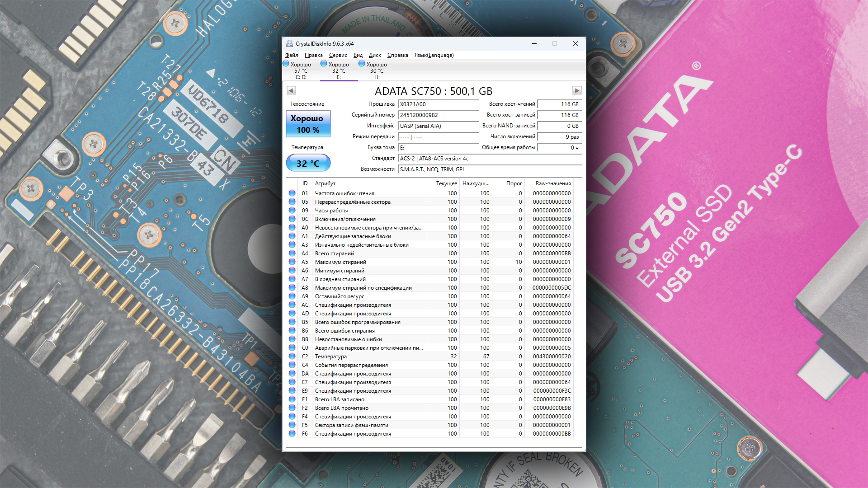The image size is (868, 488).
Task: Click status orb for Temperature C2 row
Action: (x=292, y=357)
